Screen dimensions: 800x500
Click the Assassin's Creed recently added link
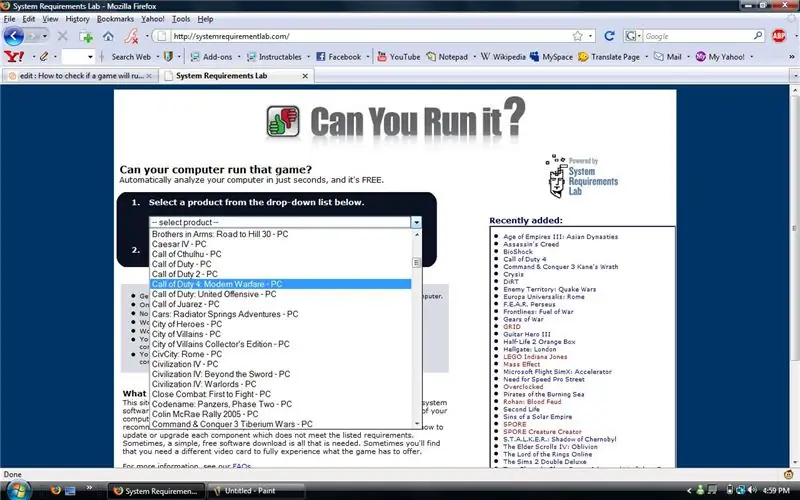point(531,244)
